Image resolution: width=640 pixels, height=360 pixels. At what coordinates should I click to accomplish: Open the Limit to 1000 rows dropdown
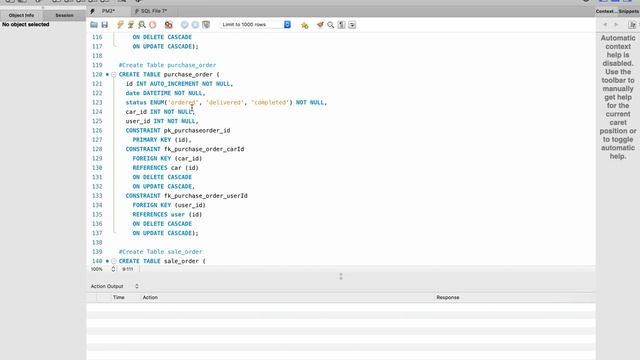pos(255,25)
